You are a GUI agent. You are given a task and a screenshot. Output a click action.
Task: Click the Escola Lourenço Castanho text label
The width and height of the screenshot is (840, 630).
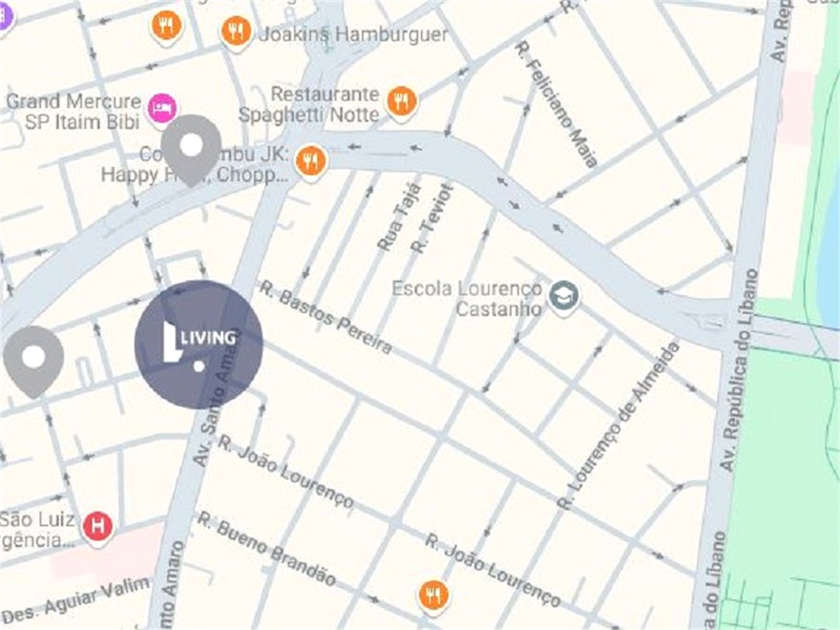pos(467,298)
